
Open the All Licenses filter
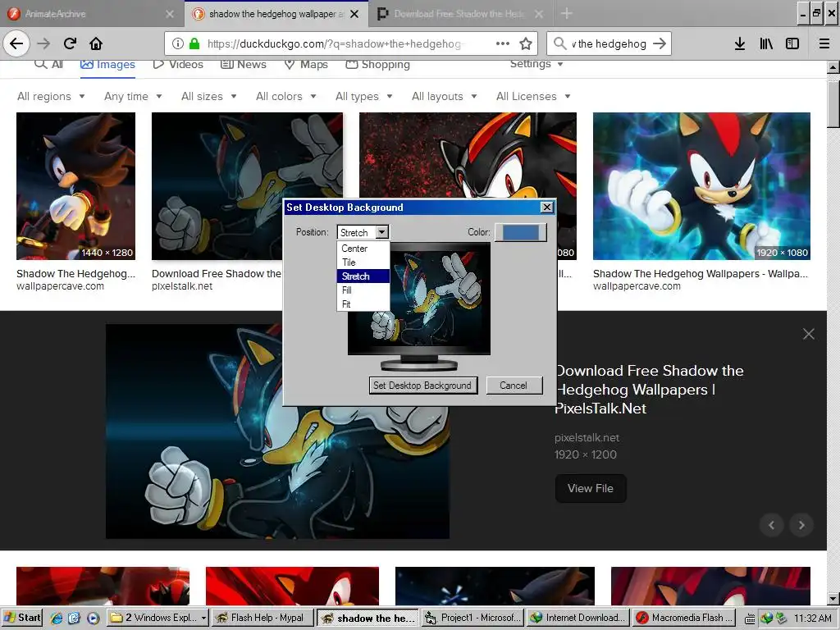(x=533, y=97)
